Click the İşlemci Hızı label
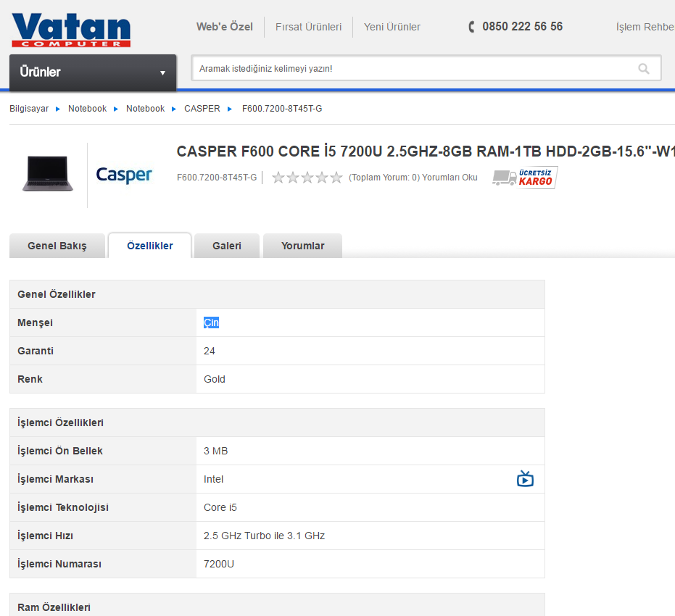This screenshot has height=616, width=675. 45,536
